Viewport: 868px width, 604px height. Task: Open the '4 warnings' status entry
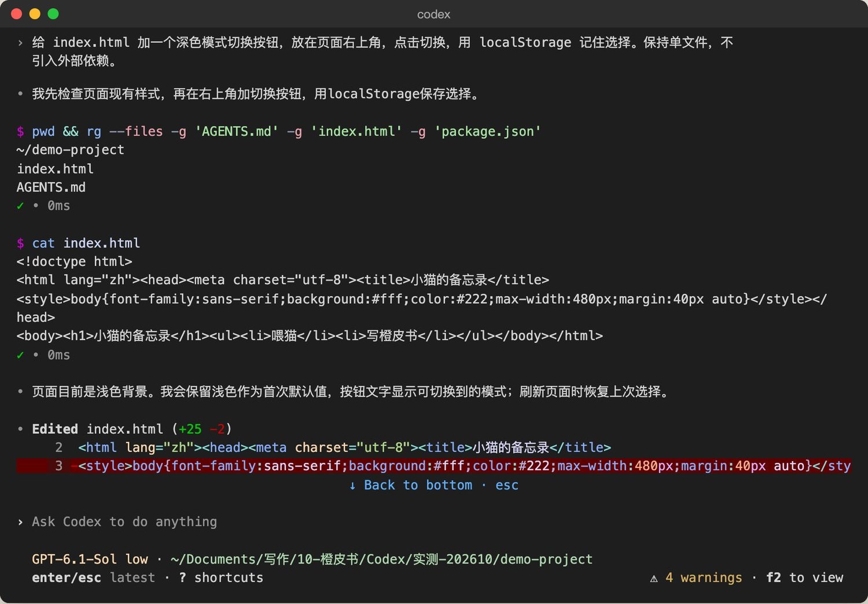(704, 577)
